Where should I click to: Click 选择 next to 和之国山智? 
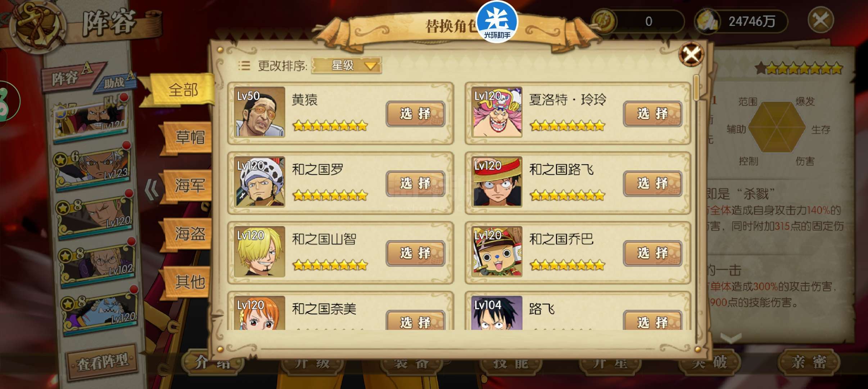(x=415, y=253)
